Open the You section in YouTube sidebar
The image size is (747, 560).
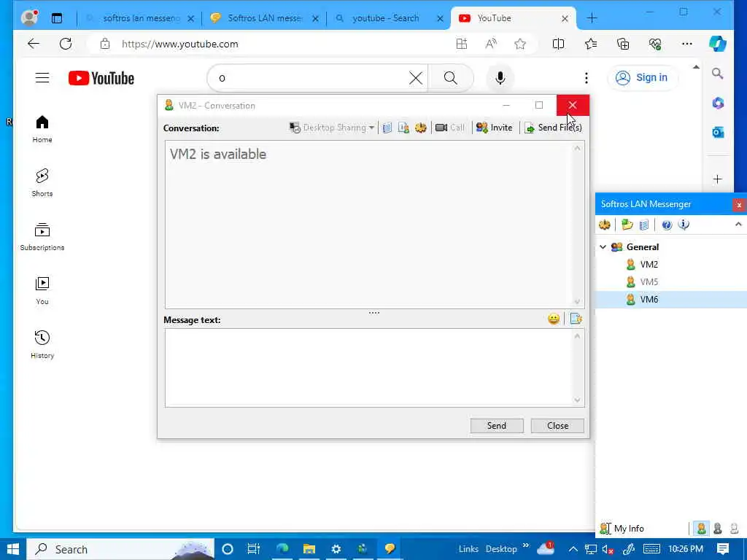[42, 290]
